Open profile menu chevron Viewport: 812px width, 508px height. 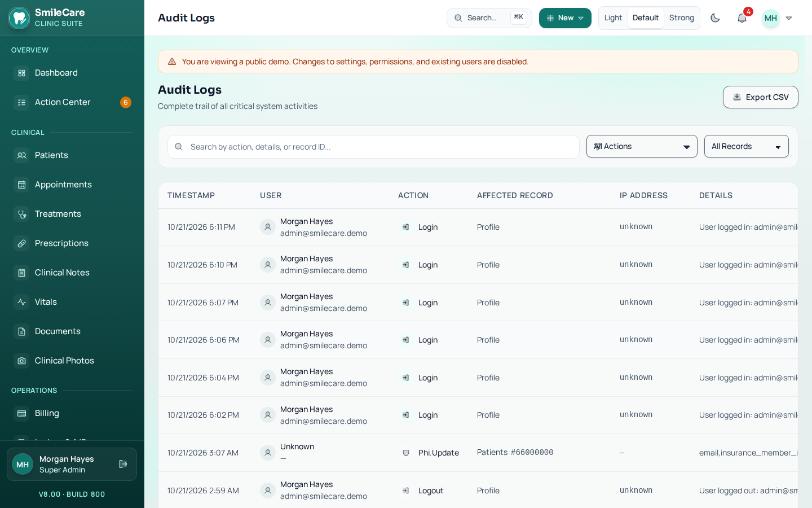pyautogui.click(x=789, y=18)
